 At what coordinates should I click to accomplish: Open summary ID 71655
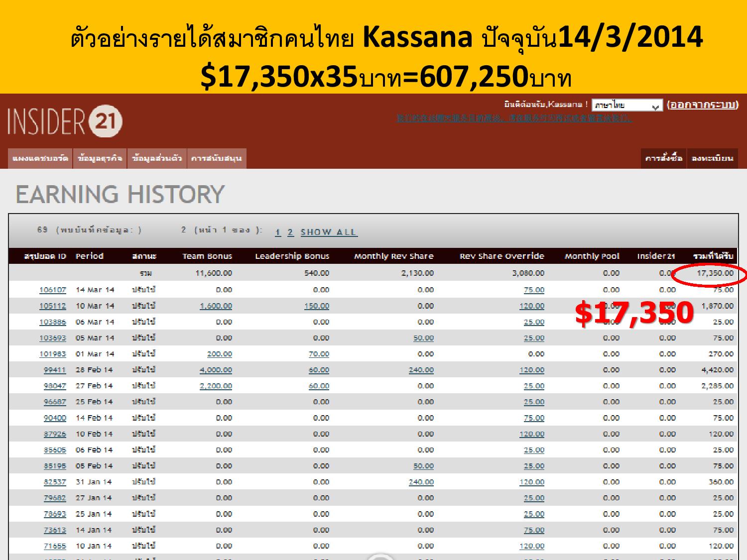[55, 546]
